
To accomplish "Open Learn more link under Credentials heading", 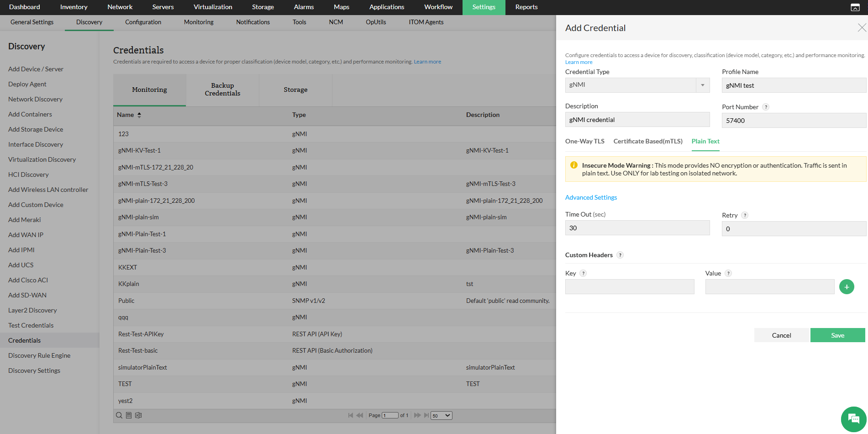I will (x=427, y=62).
